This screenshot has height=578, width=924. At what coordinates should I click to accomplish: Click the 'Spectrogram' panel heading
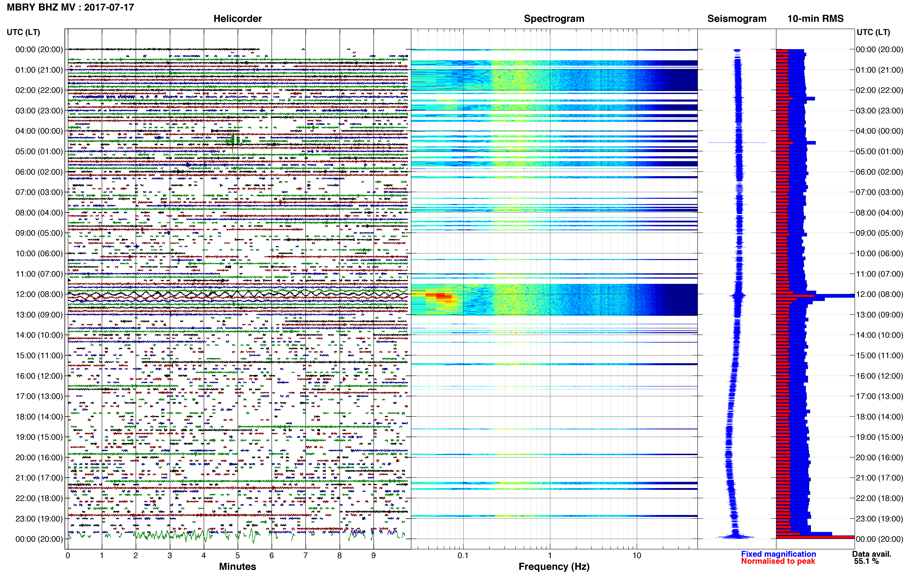tap(554, 19)
